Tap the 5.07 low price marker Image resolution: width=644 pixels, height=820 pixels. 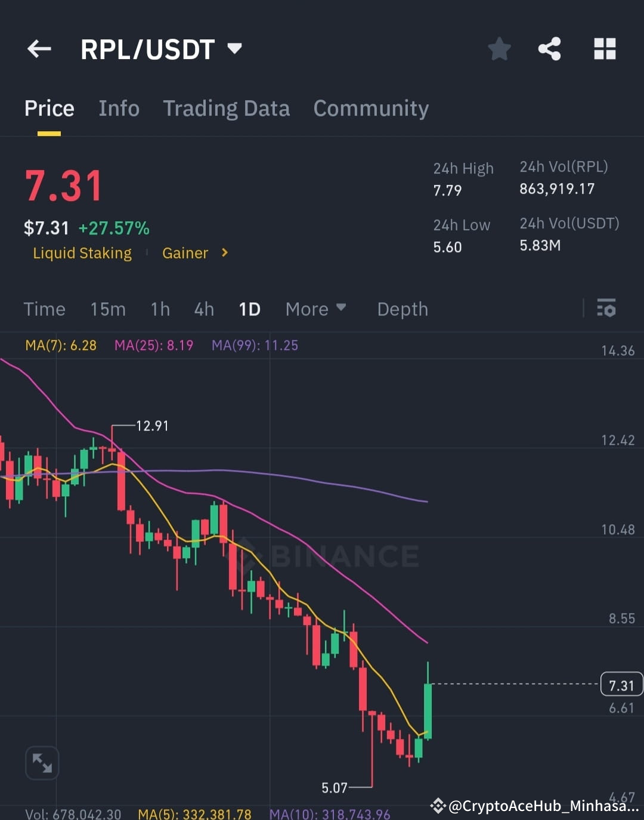[334, 788]
